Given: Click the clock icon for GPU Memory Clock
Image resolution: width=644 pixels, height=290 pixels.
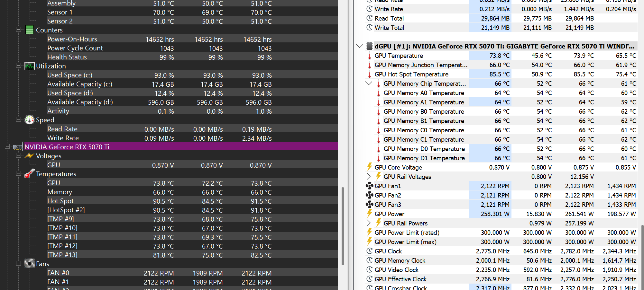Looking at the screenshot, I should (x=370, y=260).
